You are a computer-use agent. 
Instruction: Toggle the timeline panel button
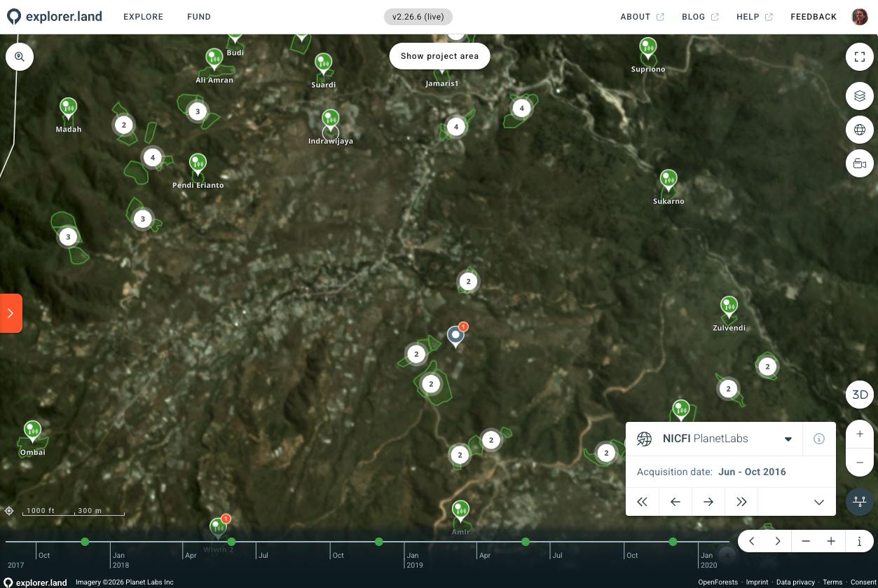coord(860,502)
